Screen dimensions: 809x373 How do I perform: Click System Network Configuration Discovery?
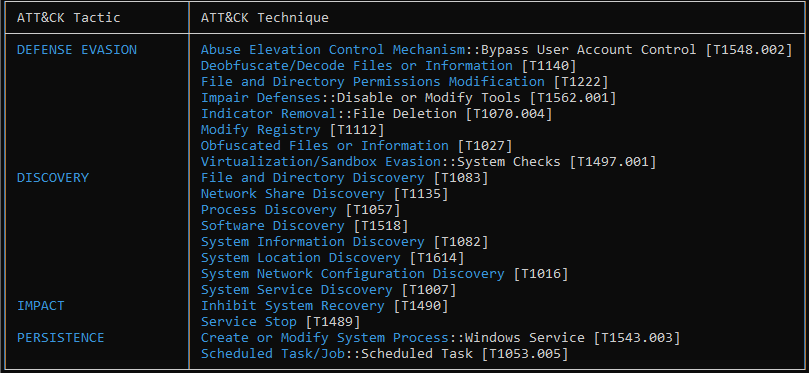pyautogui.click(x=352, y=274)
